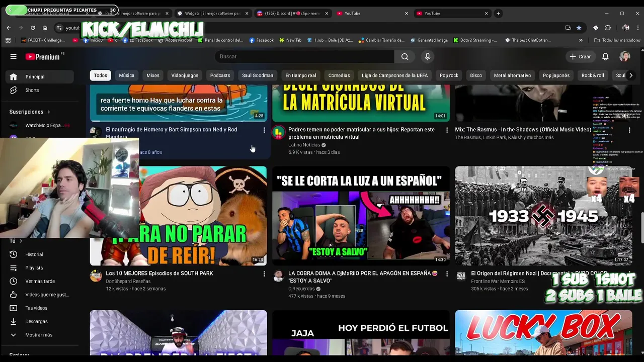Go to Principal home in sidebar
Image resolution: width=644 pixels, height=362 pixels.
click(x=40, y=76)
